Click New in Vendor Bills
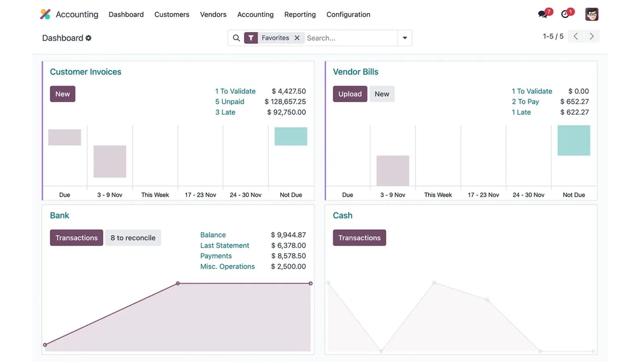The width and height of the screenshot is (644, 362). coord(382,94)
